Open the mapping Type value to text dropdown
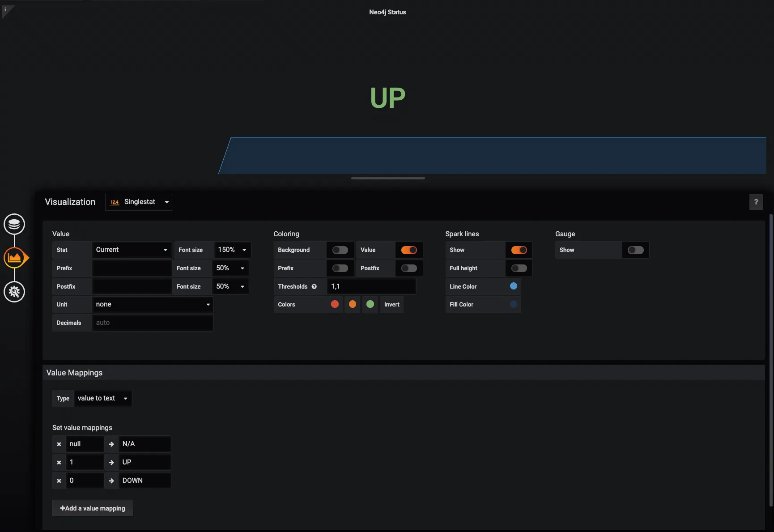The image size is (774, 532). point(103,398)
